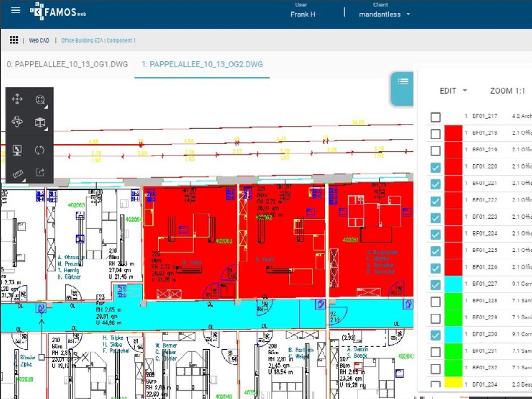Switch to the PAPPELALLEE_10_13_OG1.DWG tab

coord(67,64)
